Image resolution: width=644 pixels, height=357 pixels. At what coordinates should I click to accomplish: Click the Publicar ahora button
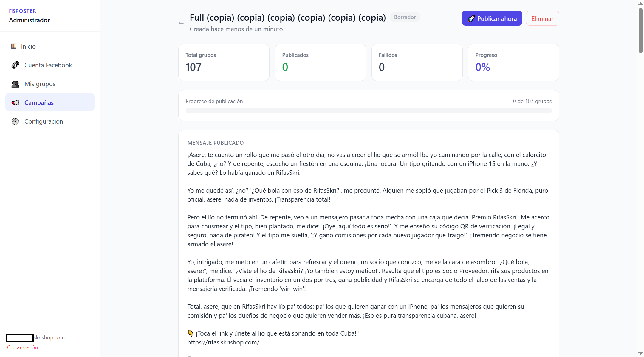[492, 18]
